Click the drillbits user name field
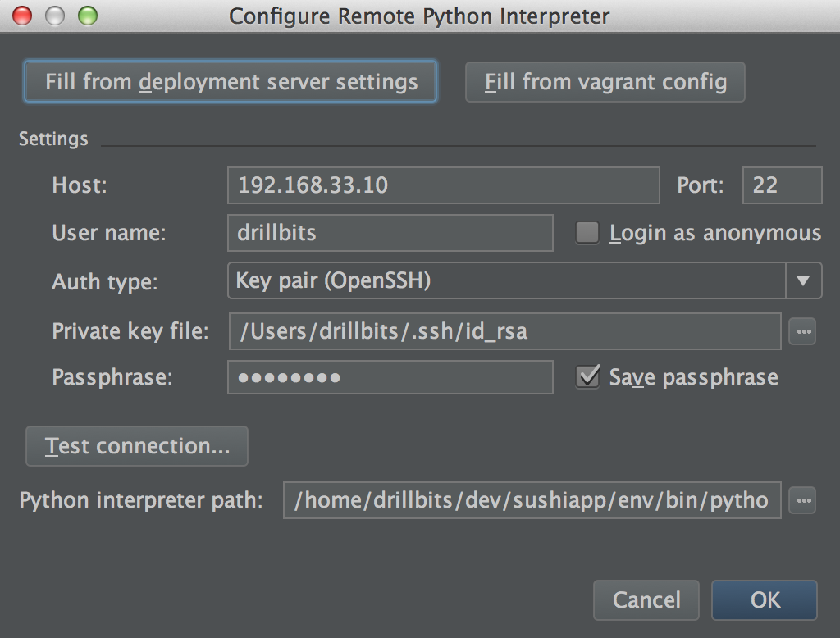The height and width of the screenshot is (638, 840). [x=390, y=233]
